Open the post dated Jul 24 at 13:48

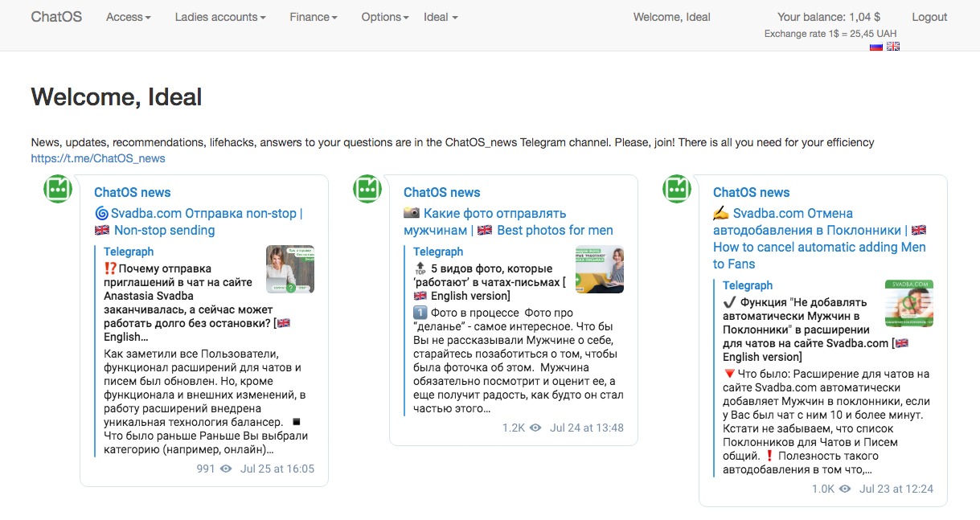point(587,428)
